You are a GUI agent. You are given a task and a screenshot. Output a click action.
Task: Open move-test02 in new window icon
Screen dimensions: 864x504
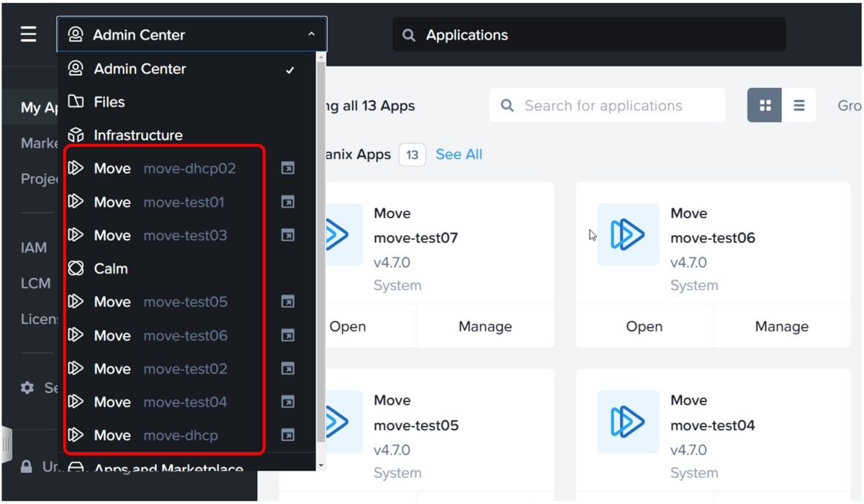coord(287,369)
